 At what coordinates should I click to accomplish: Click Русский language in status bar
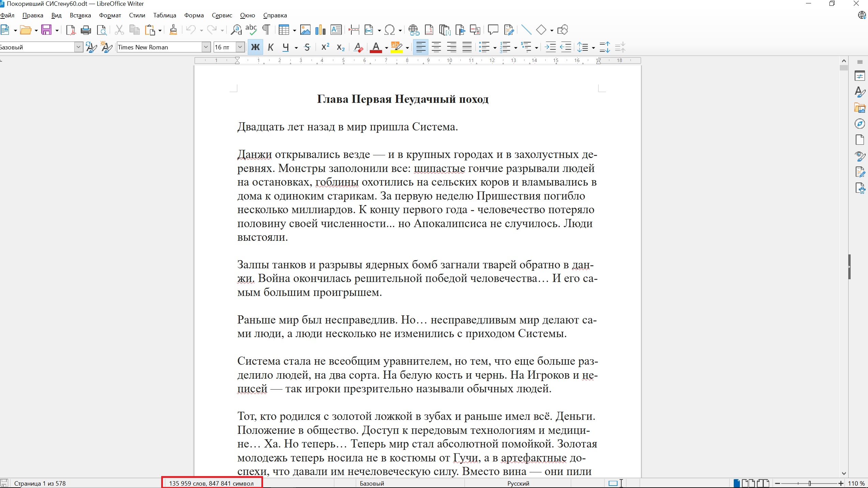(x=518, y=483)
